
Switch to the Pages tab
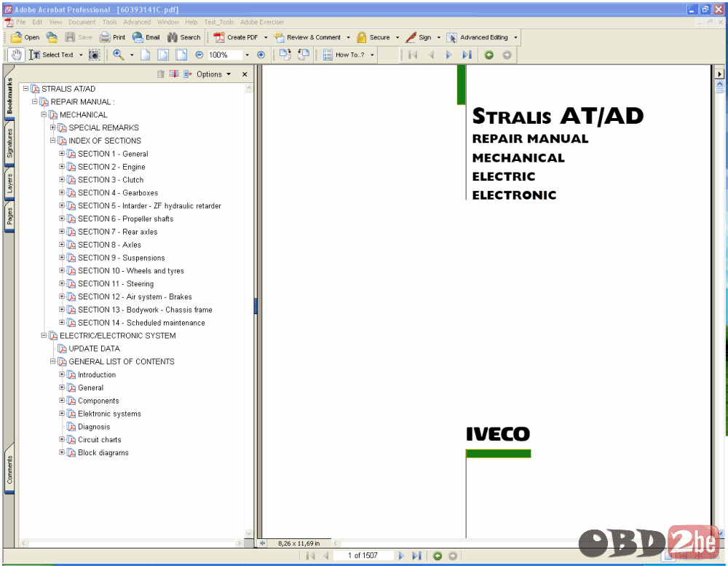9,216
